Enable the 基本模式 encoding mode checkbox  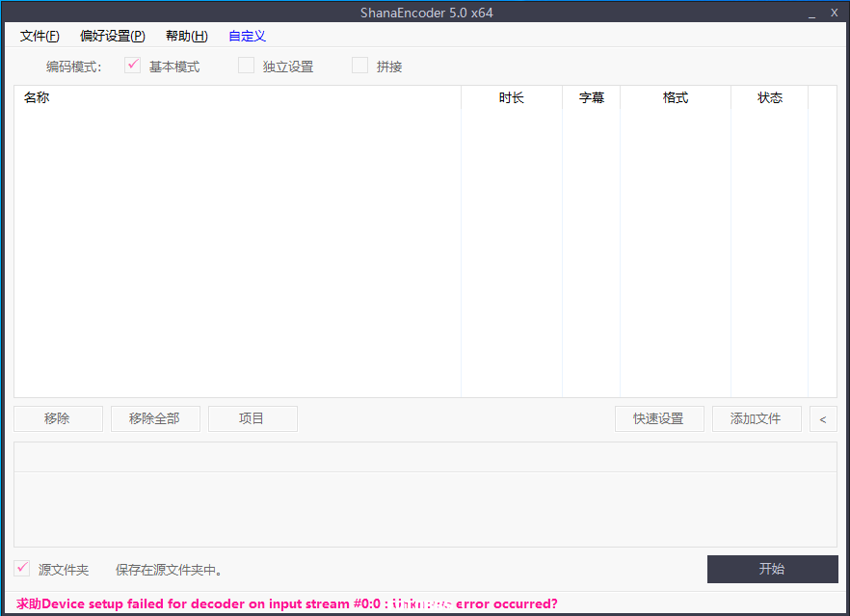click(x=133, y=66)
